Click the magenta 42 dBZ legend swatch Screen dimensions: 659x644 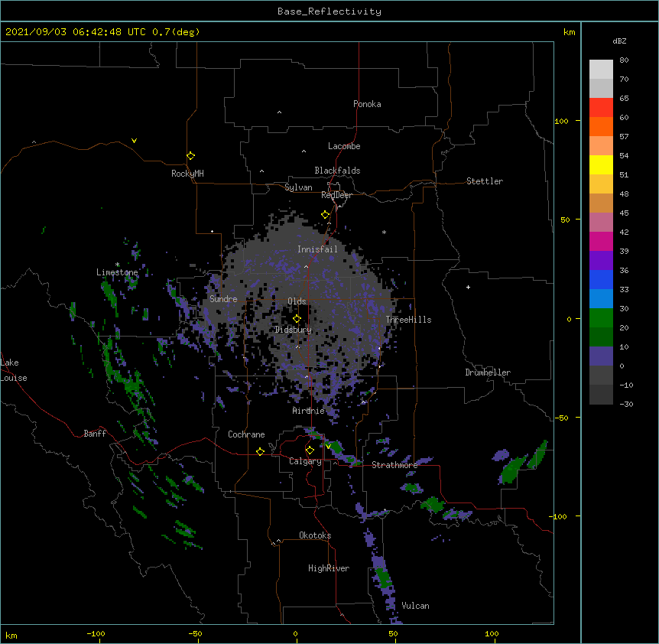(601, 241)
